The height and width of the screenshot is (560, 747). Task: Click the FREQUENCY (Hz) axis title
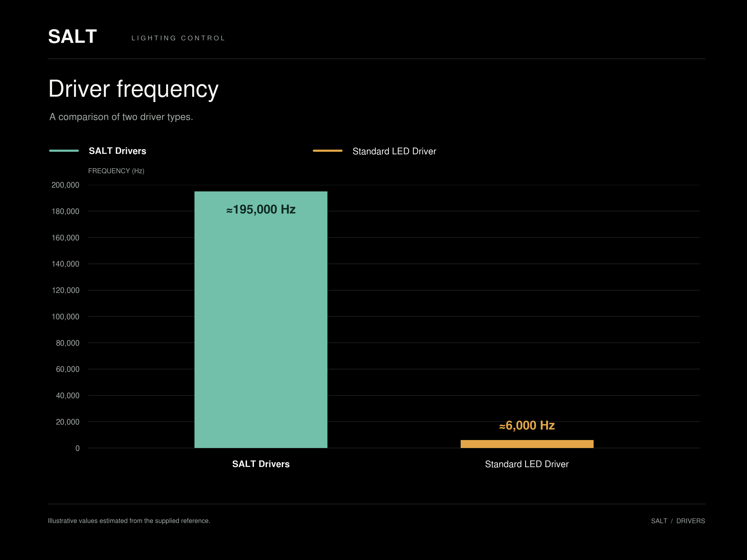point(116,171)
